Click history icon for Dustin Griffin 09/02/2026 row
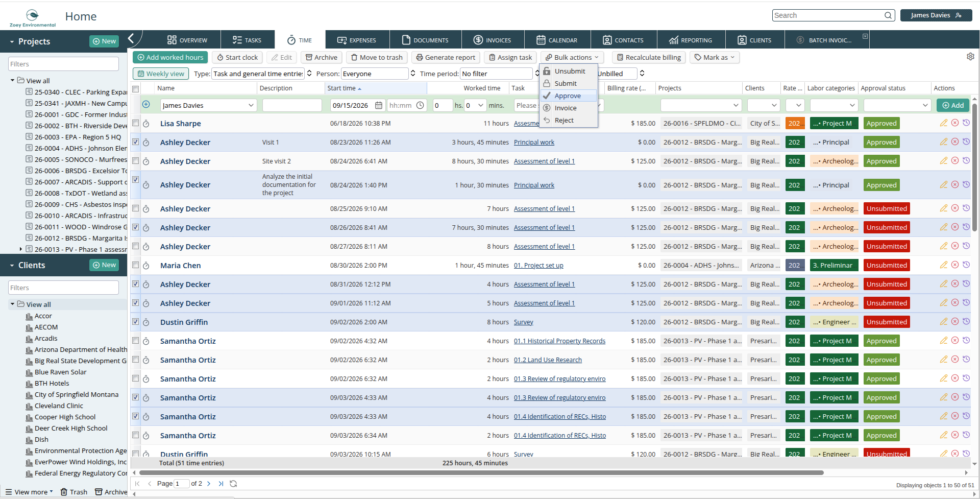This screenshot has height=499, width=980. [966, 322]
